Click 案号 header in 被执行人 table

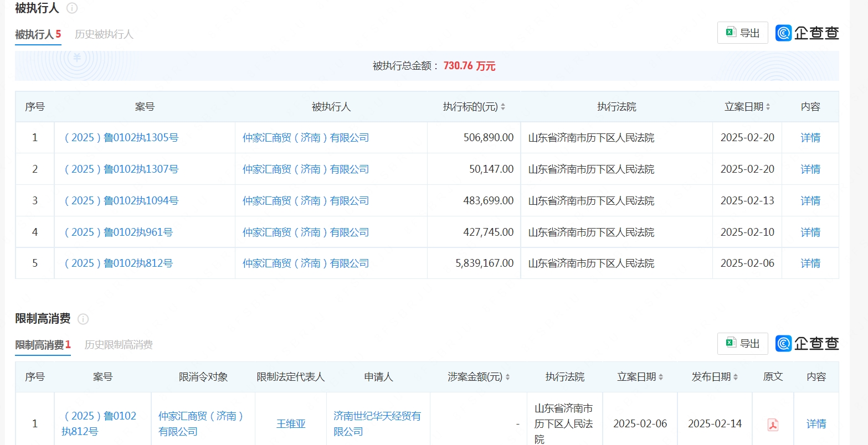click(x=145, y=107)
